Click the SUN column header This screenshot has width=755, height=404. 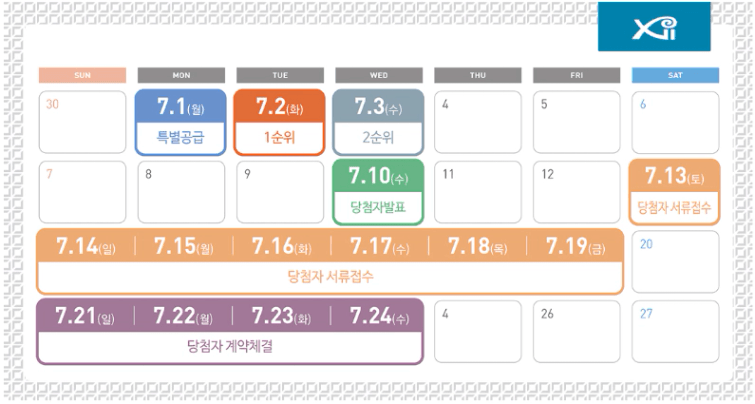click(82, 75)
